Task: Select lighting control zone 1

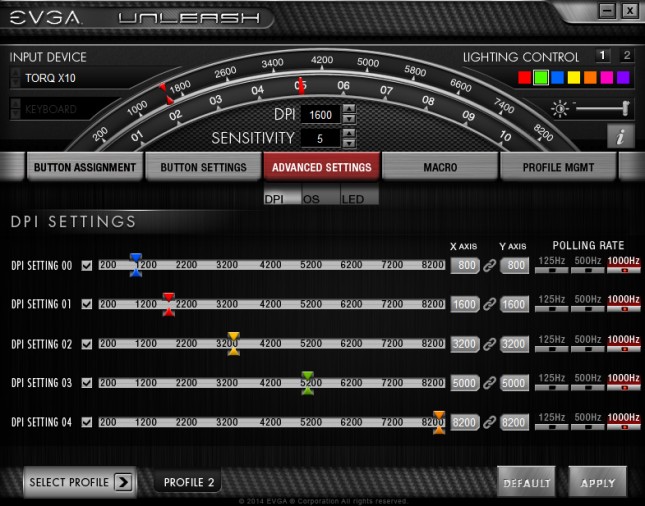Action: coord(603,55)
